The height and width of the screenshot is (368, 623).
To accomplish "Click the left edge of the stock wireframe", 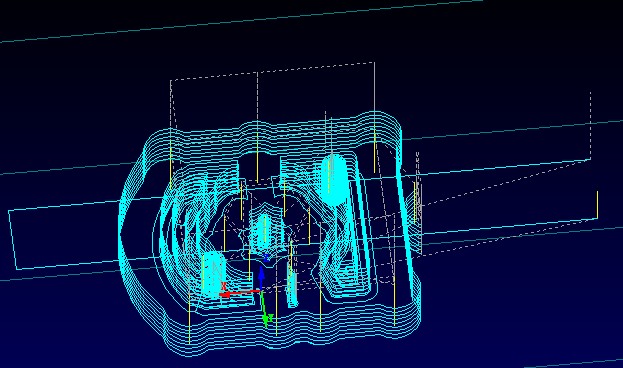I will click(13, 240).
